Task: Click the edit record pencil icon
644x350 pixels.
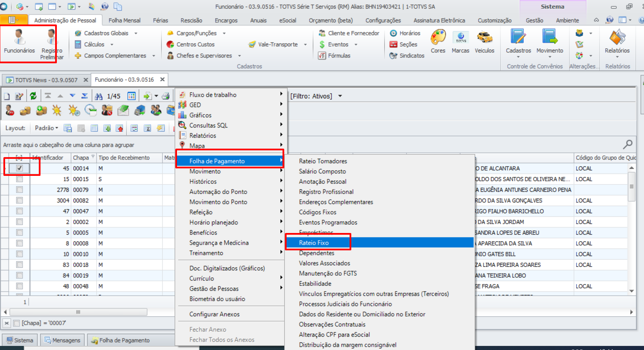Action: coord(19,96)
